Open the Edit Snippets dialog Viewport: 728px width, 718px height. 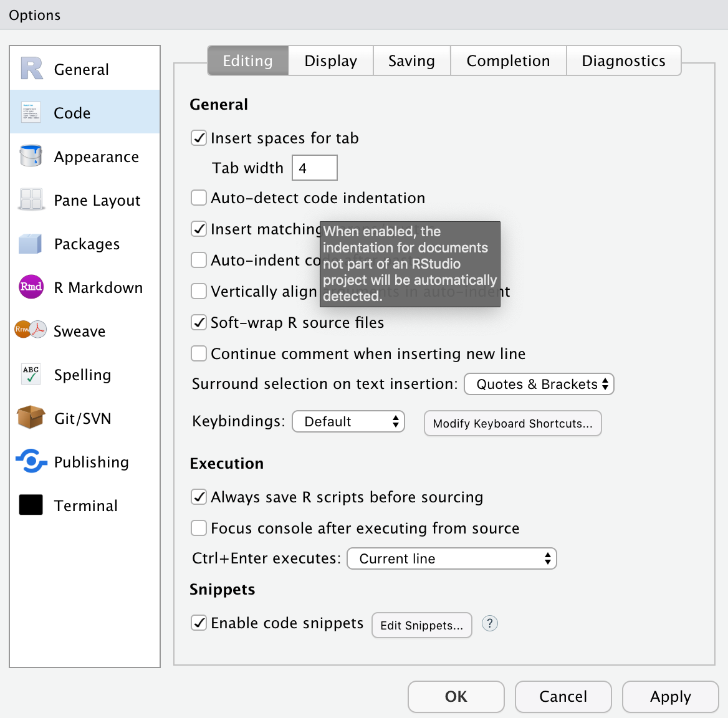[421, 625]
